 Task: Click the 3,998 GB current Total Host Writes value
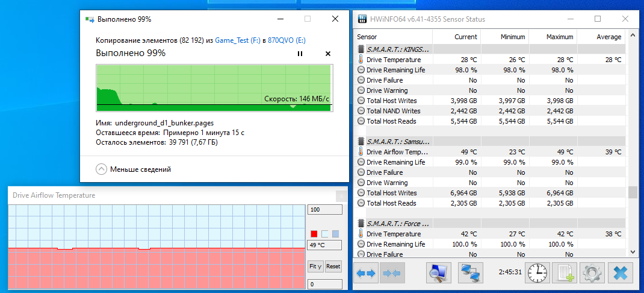(462, 101)
